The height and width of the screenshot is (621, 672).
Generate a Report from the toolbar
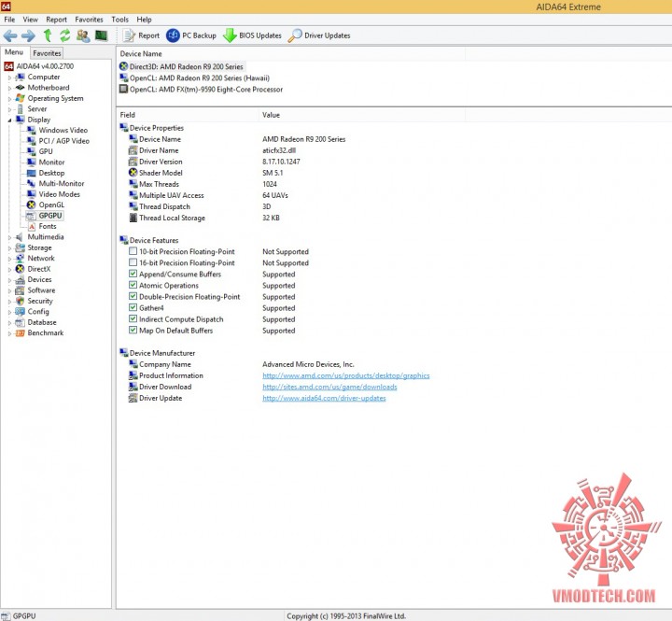pos(141,35)
